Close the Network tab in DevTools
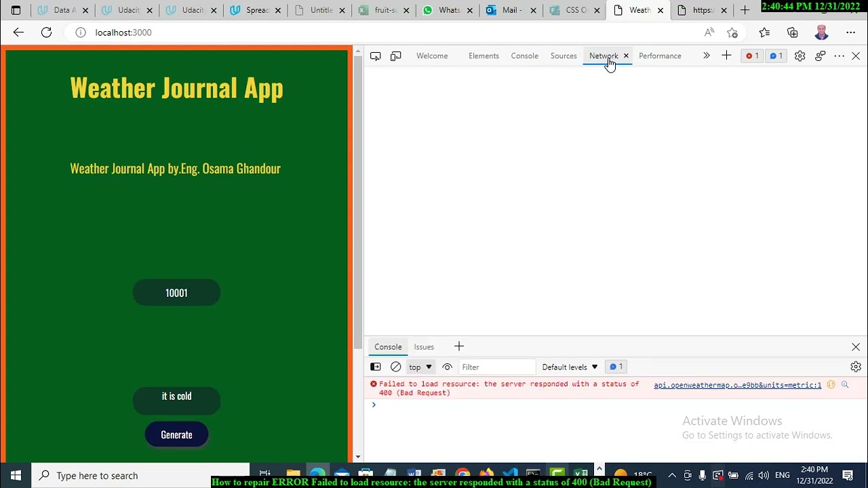This screenshot has width=868, height=488. tap(626, 56)
